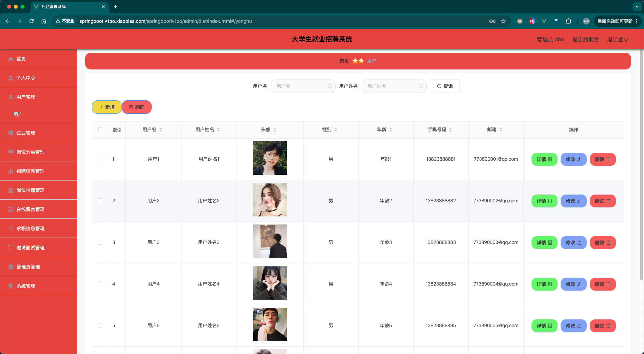The width and height of the screenshot is (644, 354).
Task: Expand the 企业管理 chevron
Action: (x=69, y=133)
